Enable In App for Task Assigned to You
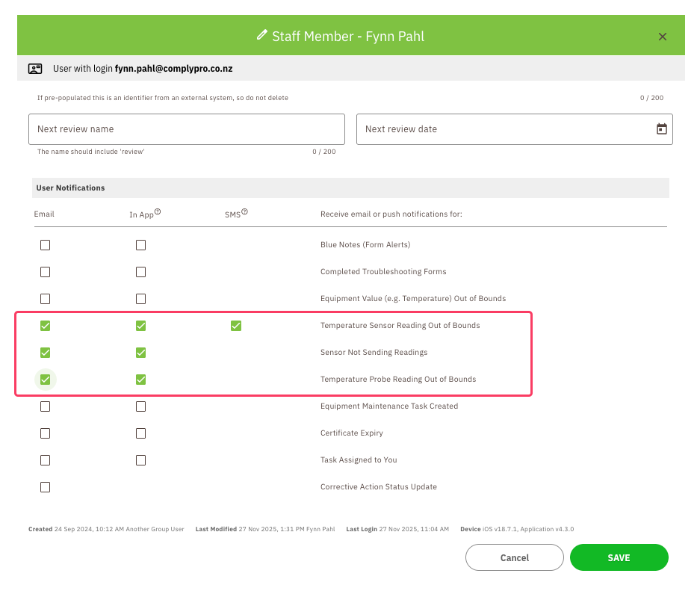Viewport: 700px width, 594px height. [x=140, y=460]
